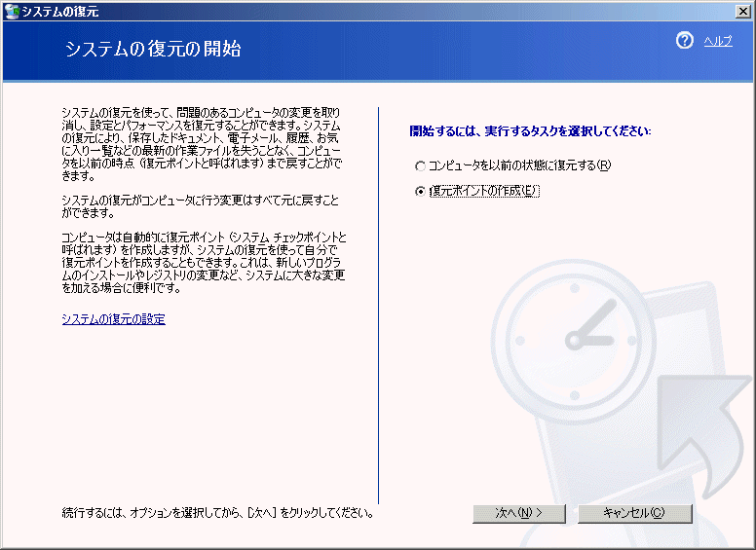The height and width of the screenshot is (550, 756).
Task: Open システムの復元の設定 link
Action: tap(114, 319)
